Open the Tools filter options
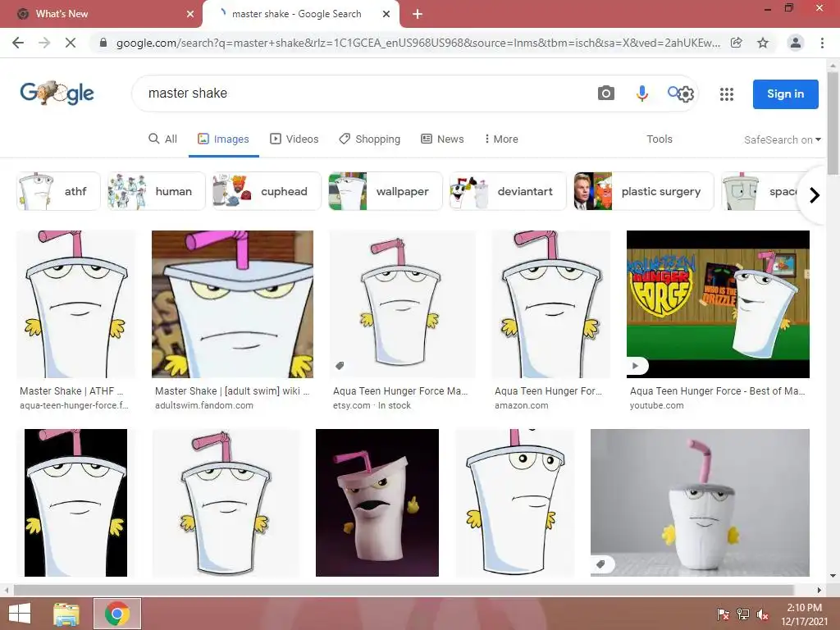Screen dimensions: 840x630 click(x=659, y=139)
